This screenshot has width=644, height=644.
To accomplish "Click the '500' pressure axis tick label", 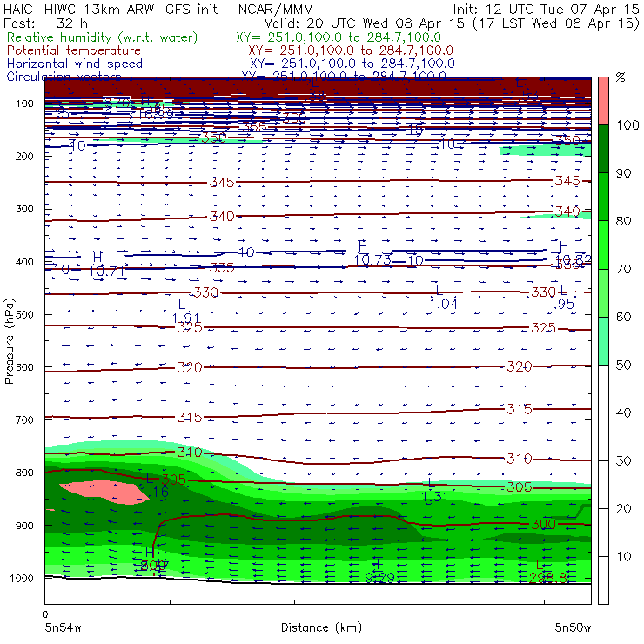I will (24, 315).
